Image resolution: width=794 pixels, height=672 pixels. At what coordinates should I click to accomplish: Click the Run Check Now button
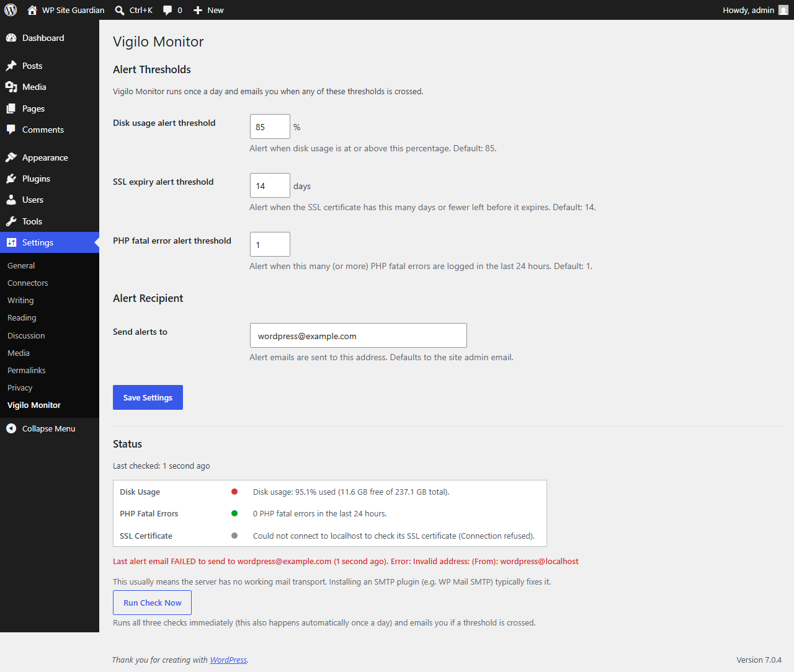(x=152, y=603)
